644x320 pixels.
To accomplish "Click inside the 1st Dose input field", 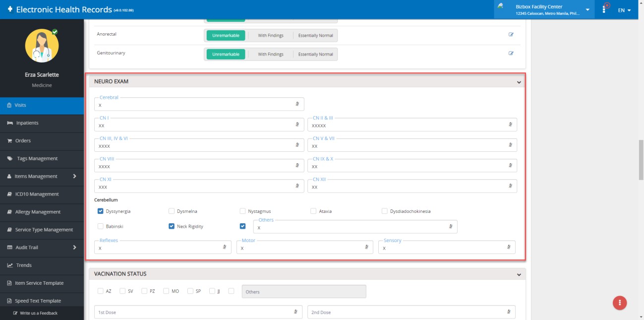I will (x=188, y=312).
